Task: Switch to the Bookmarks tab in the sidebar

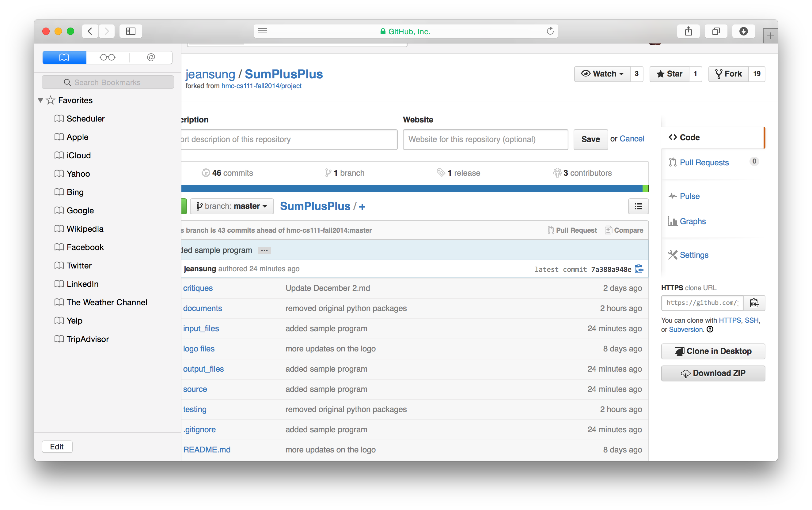Action: [x=64, y=57]
